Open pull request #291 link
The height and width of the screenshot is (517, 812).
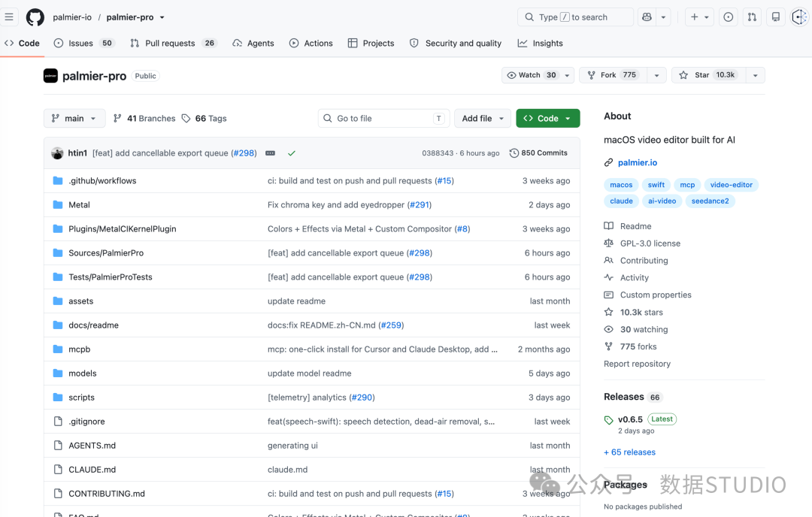click(419, 205)
